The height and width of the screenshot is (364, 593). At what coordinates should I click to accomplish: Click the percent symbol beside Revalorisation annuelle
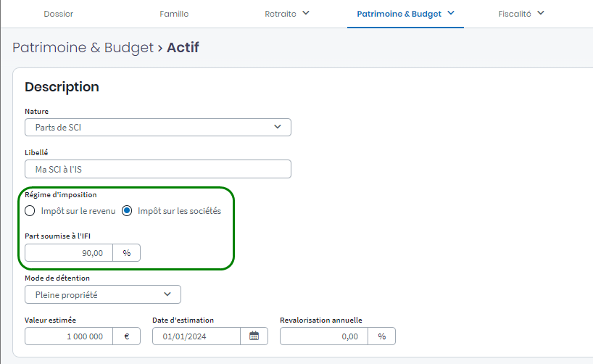click(x=381, y=336)
